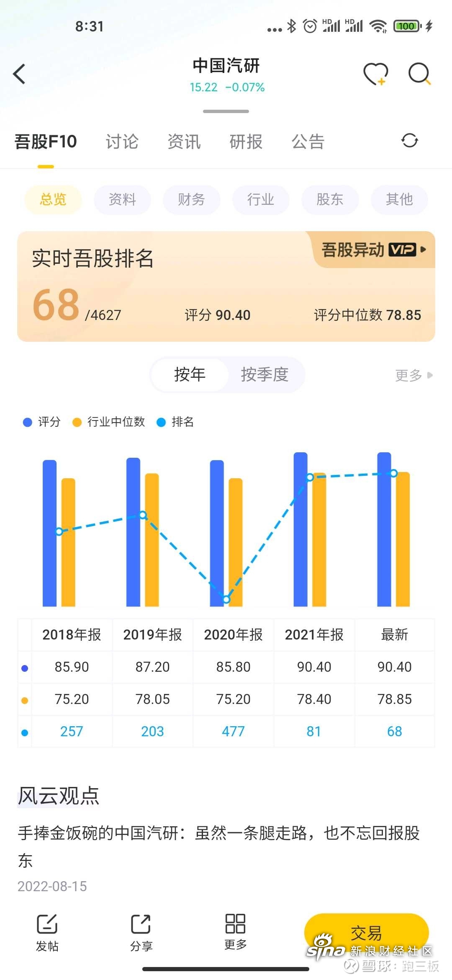Screen dimensions: 452x980
Task: Tap score value 85.80
Action: (233, 667)
